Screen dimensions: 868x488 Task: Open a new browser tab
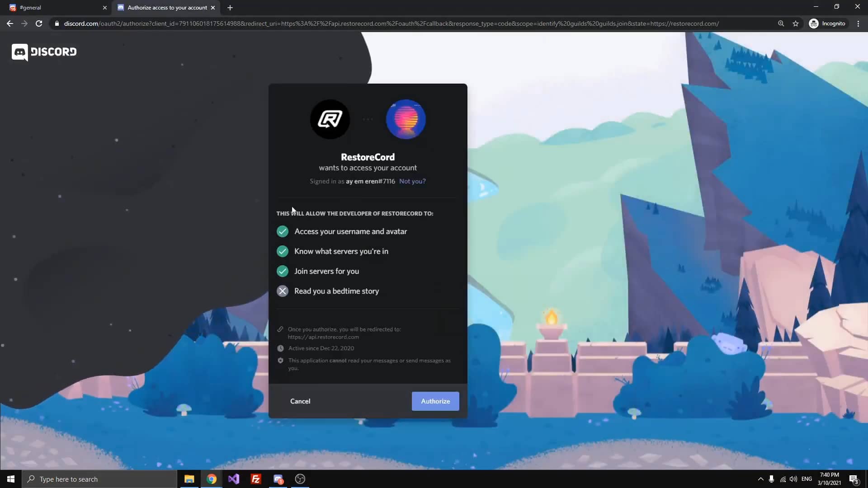(230, 8)
